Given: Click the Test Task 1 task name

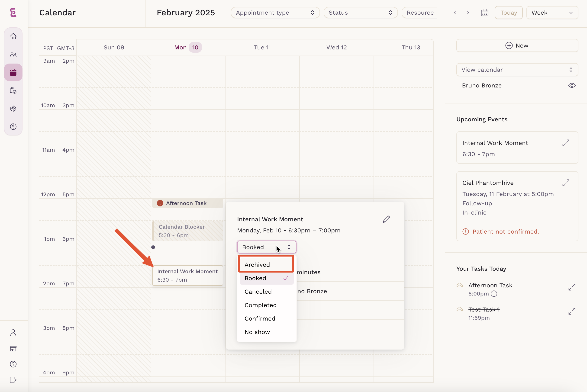Looking at the screenshot, I should 484,309.
